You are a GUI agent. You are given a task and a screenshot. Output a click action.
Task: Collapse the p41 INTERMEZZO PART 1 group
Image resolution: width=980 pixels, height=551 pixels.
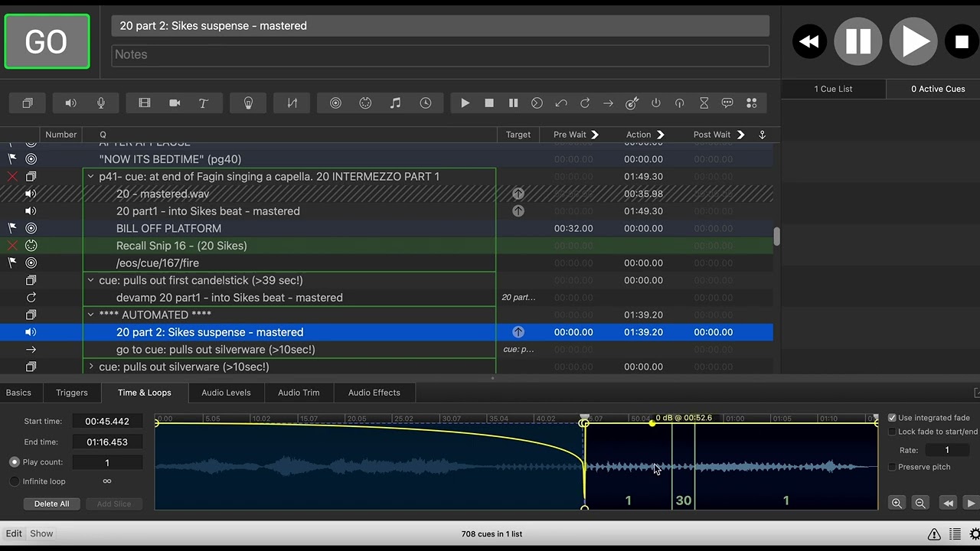pyautogui.click(x=91, y=177)
